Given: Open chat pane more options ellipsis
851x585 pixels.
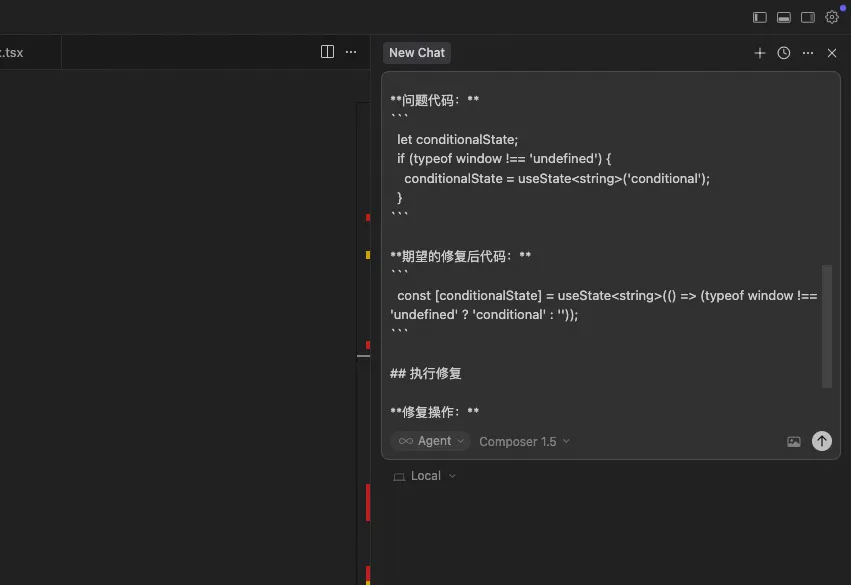Looking at the screenshot, I should tap(808, 53).
